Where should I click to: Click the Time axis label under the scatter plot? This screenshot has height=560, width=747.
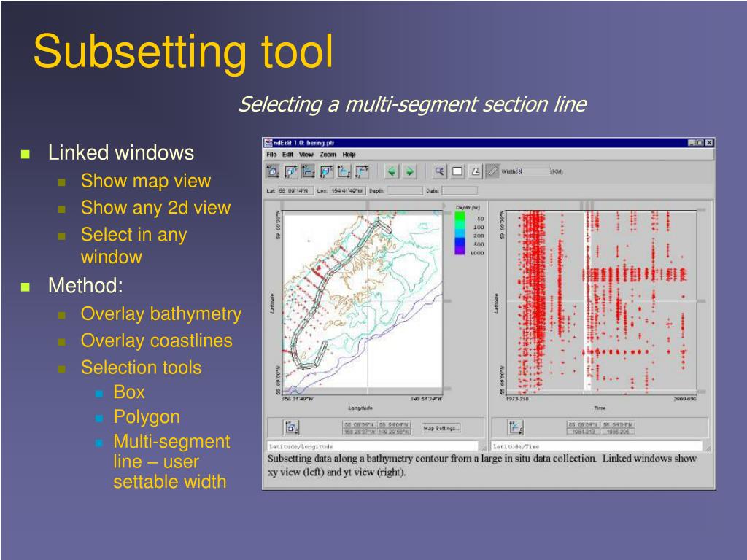[600, 408]
